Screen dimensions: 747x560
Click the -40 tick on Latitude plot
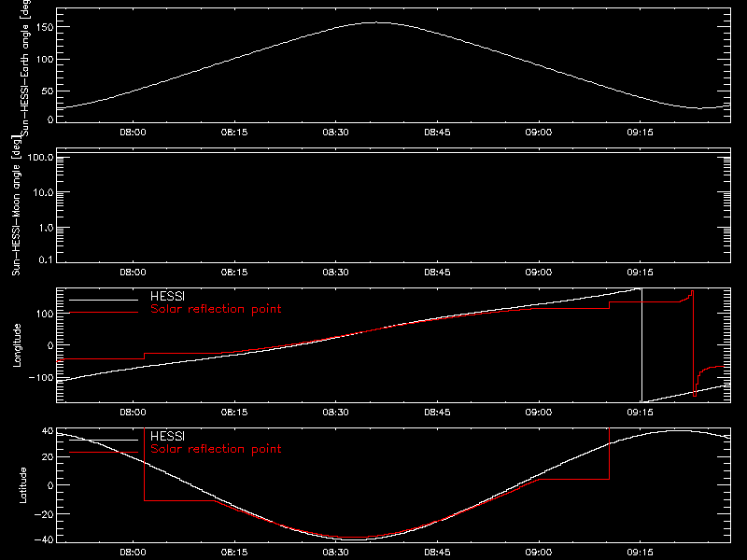tap(44, 539)
